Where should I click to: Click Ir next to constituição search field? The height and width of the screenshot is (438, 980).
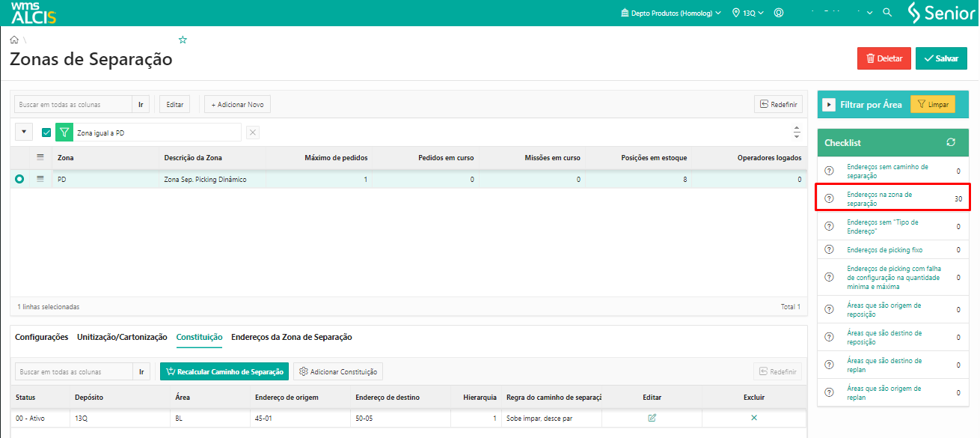coord(141,371)
